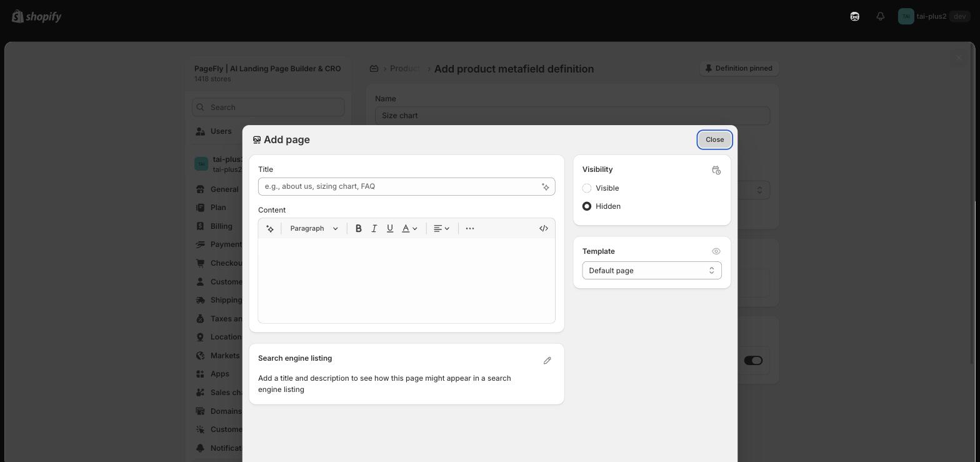Click the Checkout cart icon in sidebar
Screen dimensions: 980x462
pos(200,263)
